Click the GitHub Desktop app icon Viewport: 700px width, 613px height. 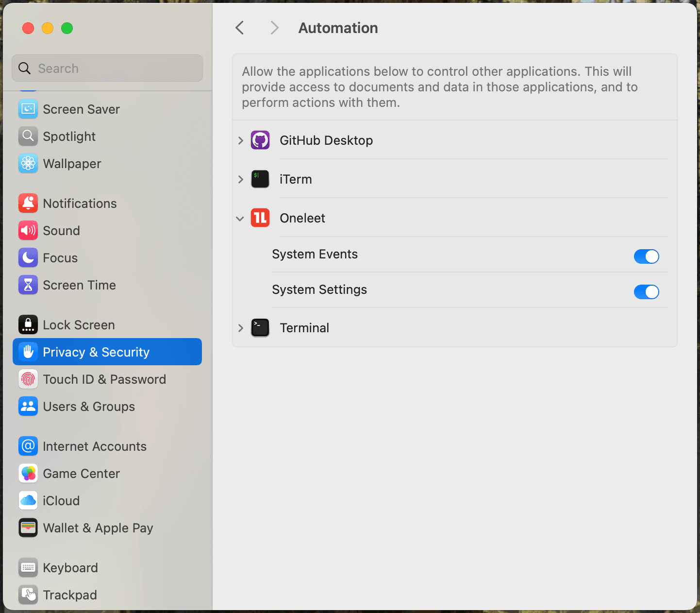click(260, 140)
